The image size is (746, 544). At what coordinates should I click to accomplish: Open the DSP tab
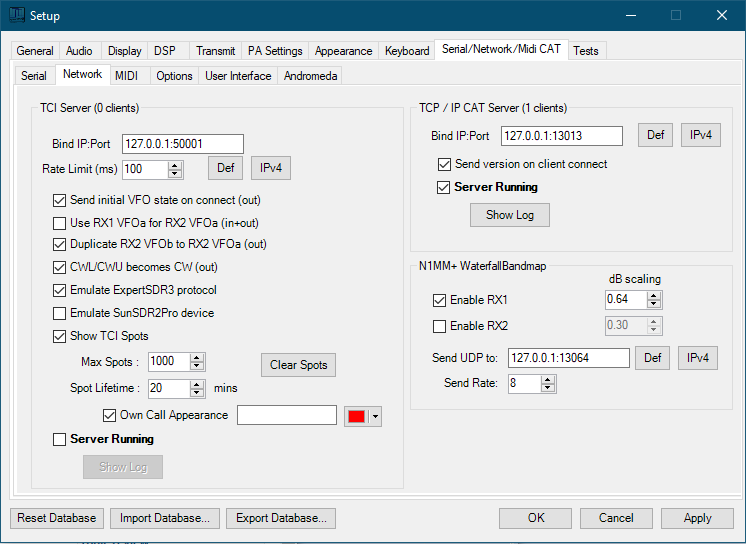(x=165, y=51)
